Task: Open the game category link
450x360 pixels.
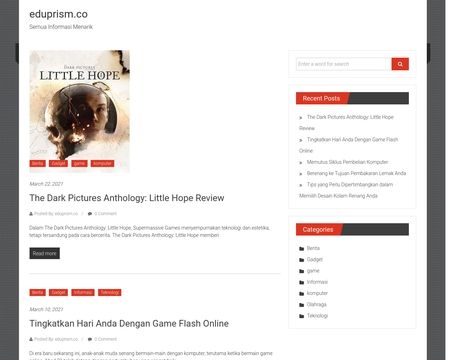Action: pos(313,271)
